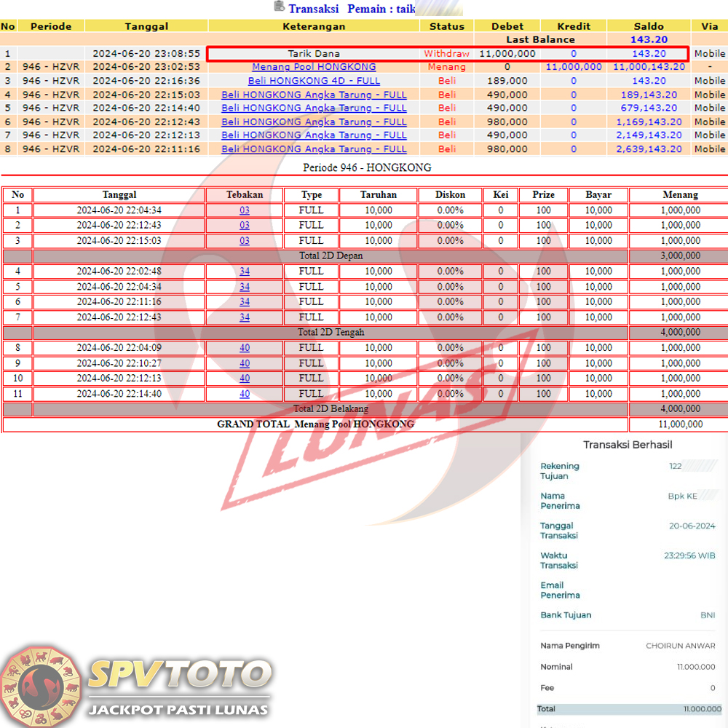Click Tebakan 40 in detail row 11
Screen dimensions: 728x728
coord(245,394)
